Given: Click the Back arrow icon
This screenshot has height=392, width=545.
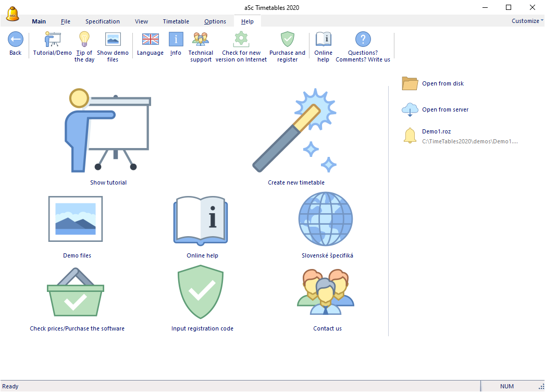Looking at the screenshot, I should pyautogui.click(x=16, y=39).
